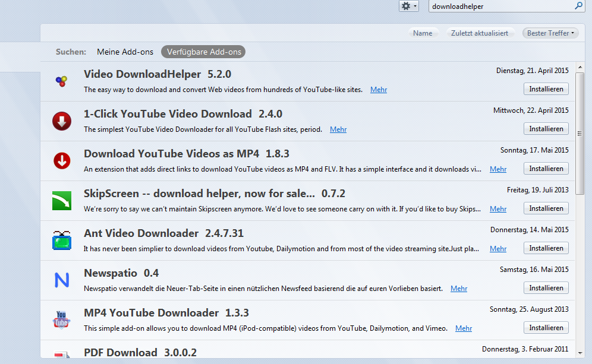Switch to Meine Add-ons tab
Viewport: 592px width, 364px height.
click(125, 52)
